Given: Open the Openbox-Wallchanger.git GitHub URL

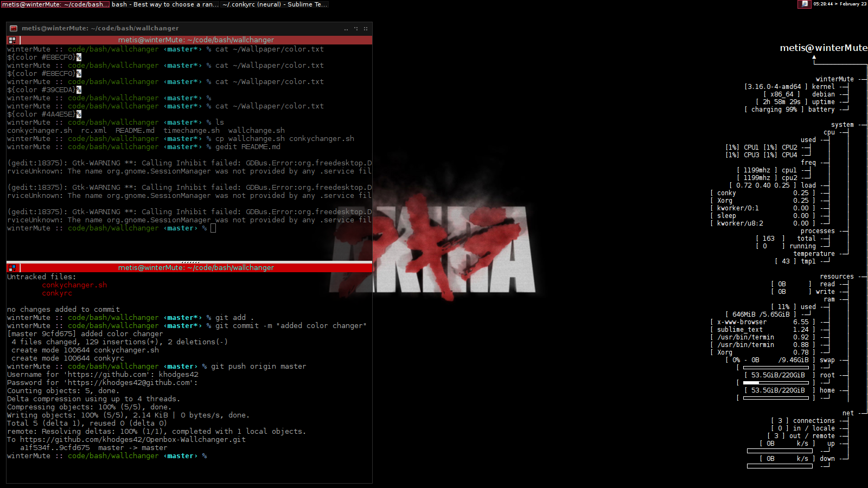Looking at the screenshot, I should [132, 440].
